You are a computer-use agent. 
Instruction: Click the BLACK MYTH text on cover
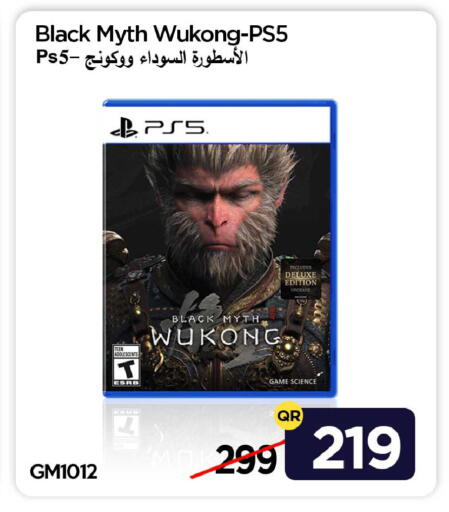pyautogui.click(x=216, y=319)
